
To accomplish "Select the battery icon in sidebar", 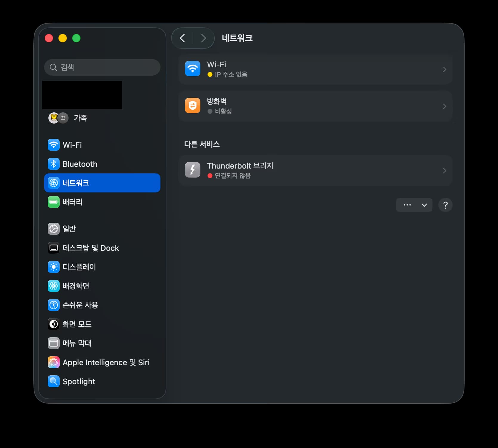I will coord(54,202).
